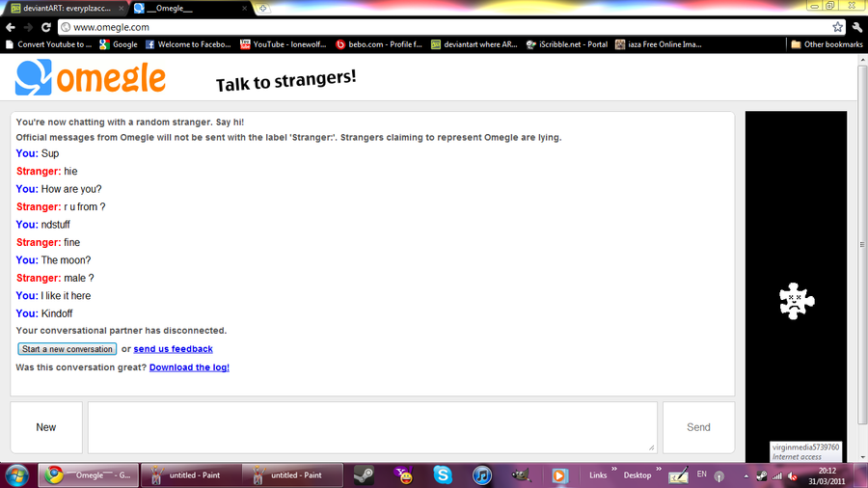The width and height of the screenshot is (868, 488).
Task: Show hidden system tray icons
Action: [746, 475]
